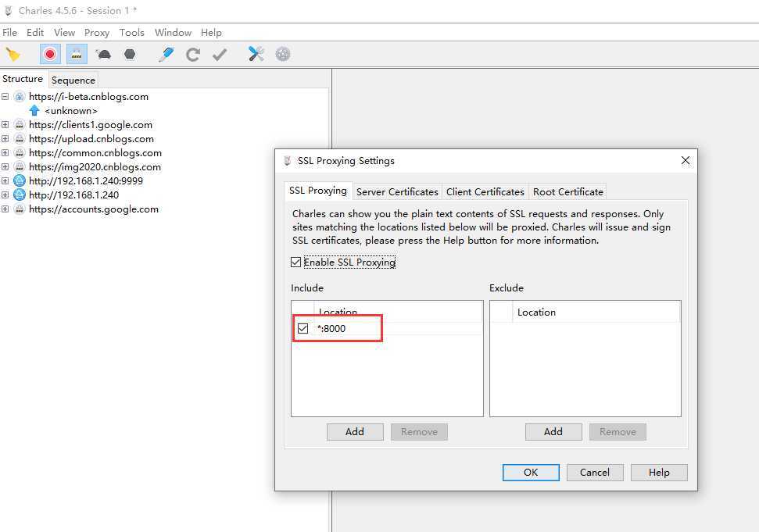Click the Validate checkmark icon
759x532 pixels.
coord(220,54)
